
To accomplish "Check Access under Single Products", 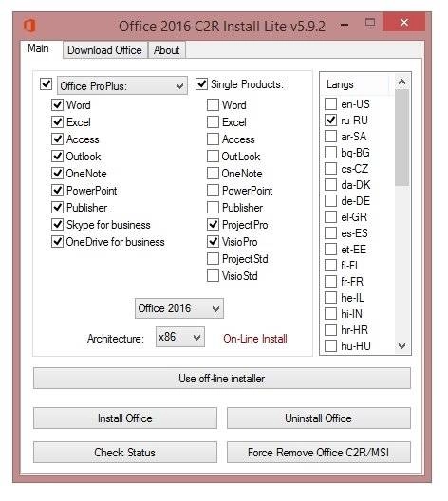I will 213,139.
